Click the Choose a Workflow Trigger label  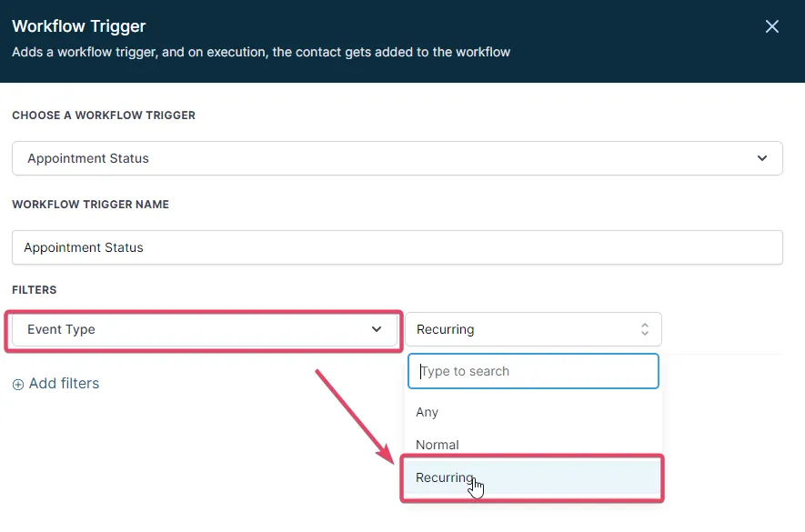pyautogui.click(x=104, y=115)
